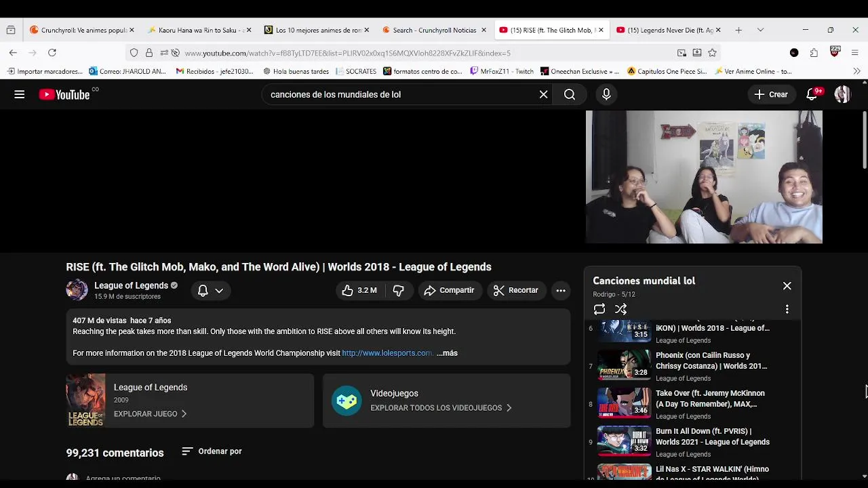This screenshot has width=868, height=488.
Task: Open shield tracking protection icon
Action: [x=134, y=53]
